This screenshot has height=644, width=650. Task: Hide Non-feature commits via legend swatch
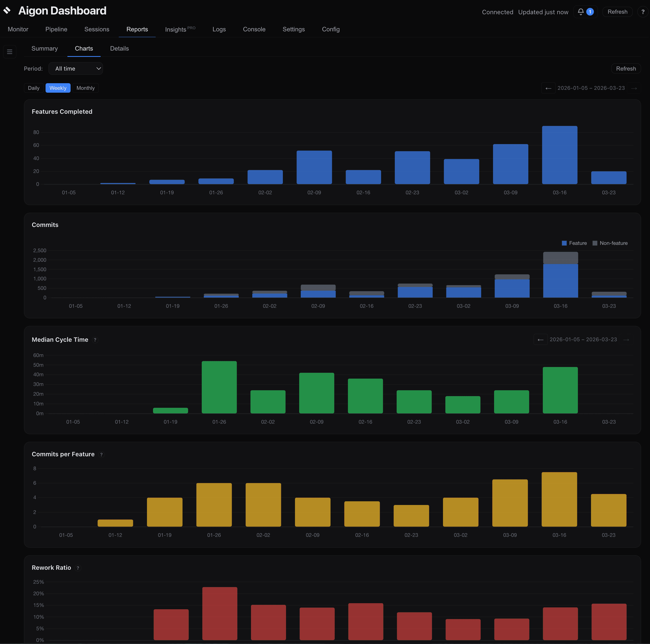pyautogui.click(x=595, y=243)
